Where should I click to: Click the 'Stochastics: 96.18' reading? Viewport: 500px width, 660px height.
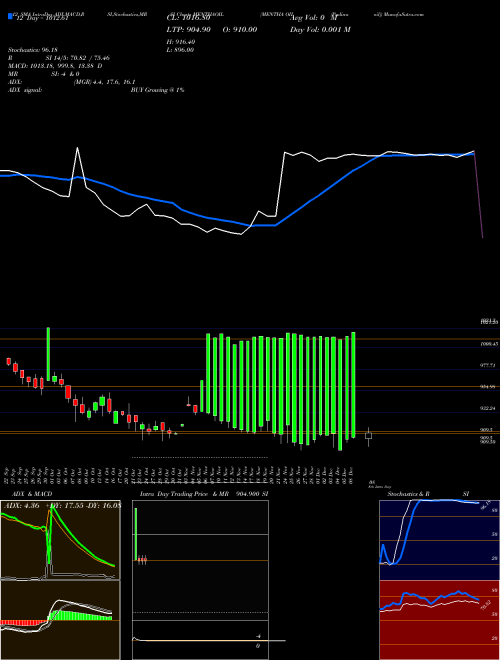32,50
